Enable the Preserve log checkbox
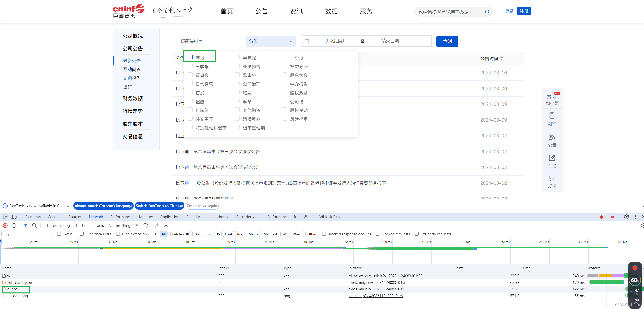 (x=46, y=226)
